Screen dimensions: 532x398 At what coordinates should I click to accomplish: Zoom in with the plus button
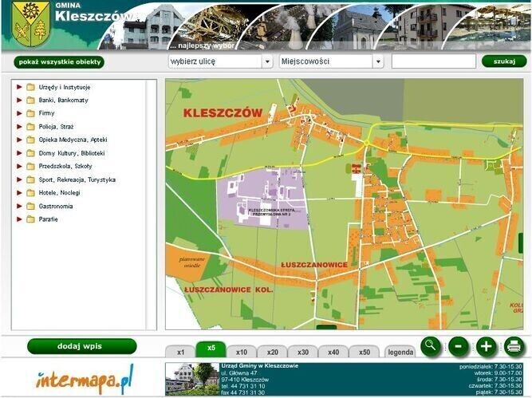(x=487, y=346)
